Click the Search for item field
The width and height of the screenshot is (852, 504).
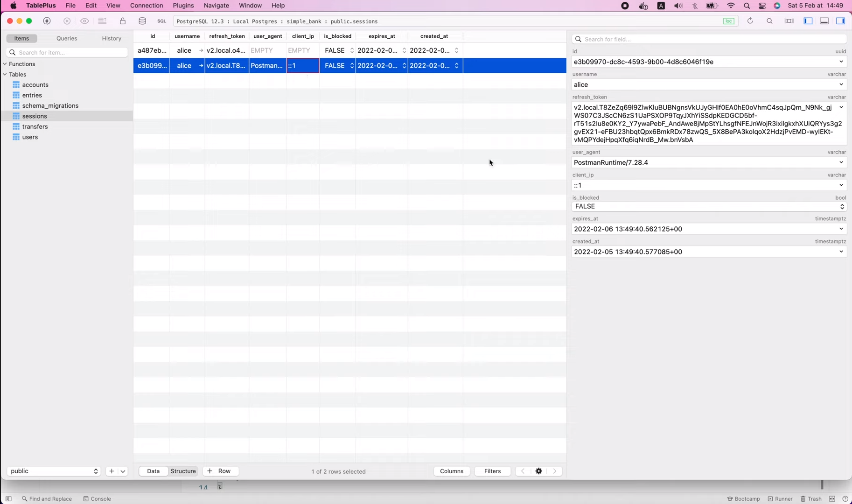tap(67, 52)
